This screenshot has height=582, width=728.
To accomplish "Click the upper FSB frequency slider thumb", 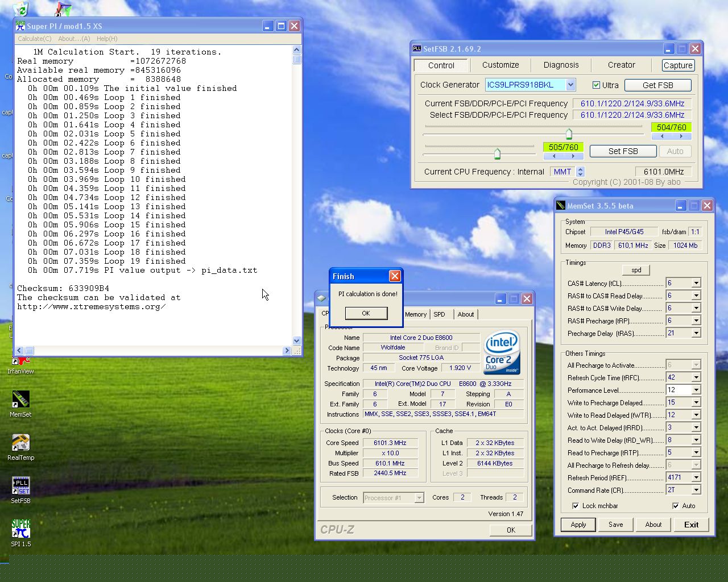I will 569,134.
